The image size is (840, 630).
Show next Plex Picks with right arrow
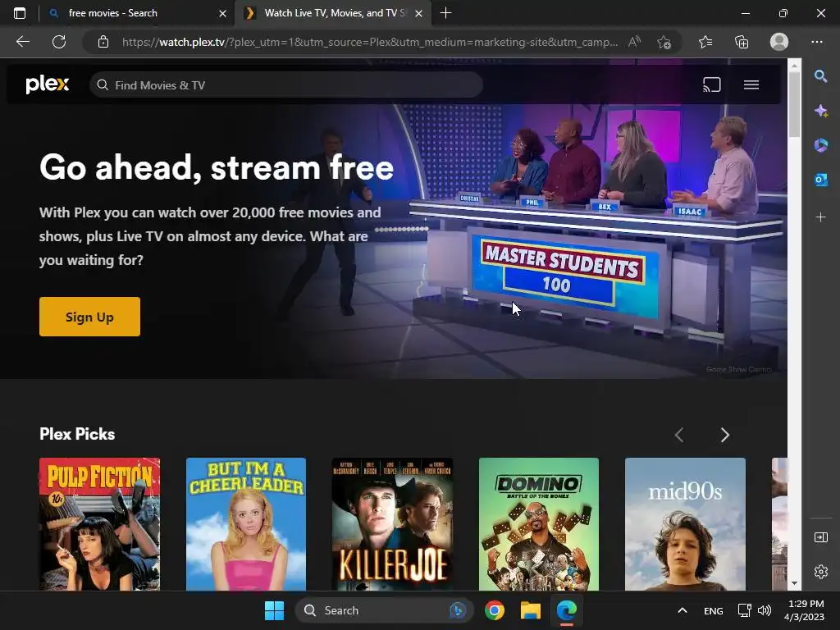[x=725, y=435]
